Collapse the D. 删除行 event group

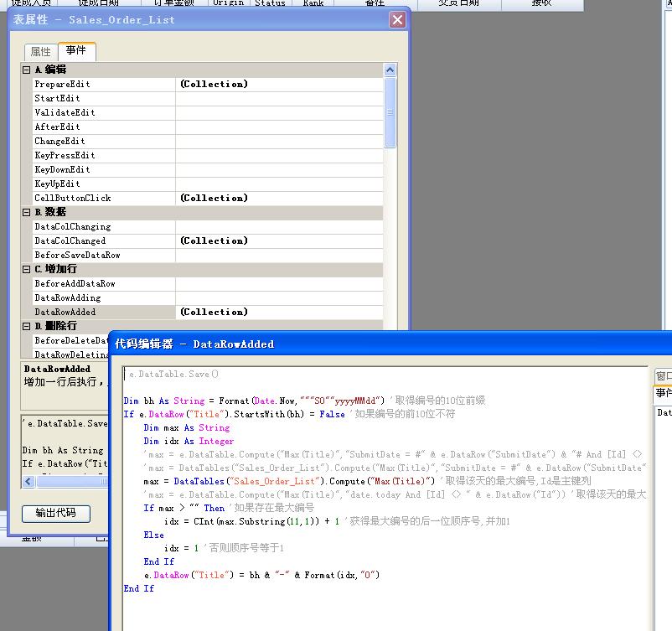(x=26, y=326)
